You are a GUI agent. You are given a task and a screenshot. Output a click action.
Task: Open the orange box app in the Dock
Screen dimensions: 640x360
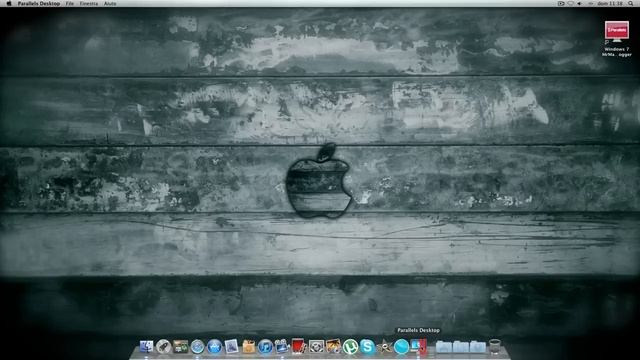[x=249, y=347]
